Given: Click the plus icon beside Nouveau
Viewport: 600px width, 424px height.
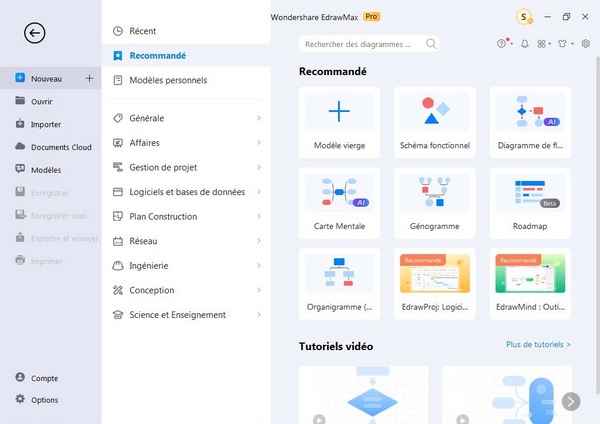Looking at the screenshot, I should [x=89, y=78].
